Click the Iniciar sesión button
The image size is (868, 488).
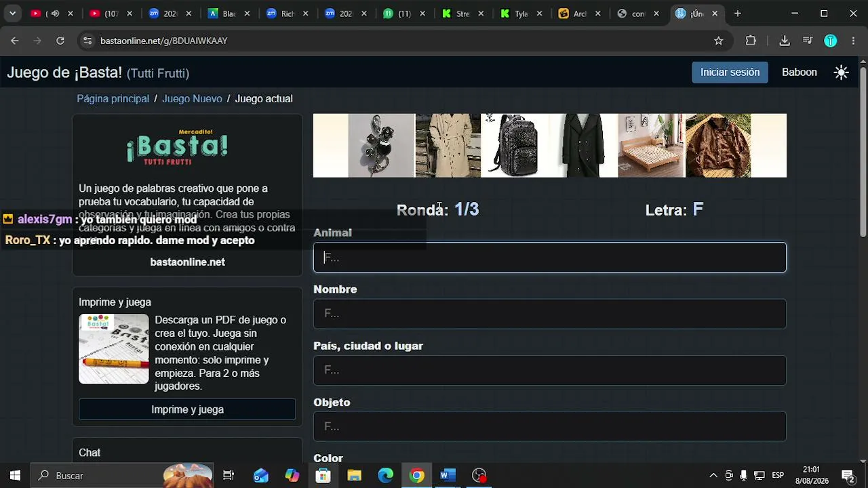pos(730,73)
